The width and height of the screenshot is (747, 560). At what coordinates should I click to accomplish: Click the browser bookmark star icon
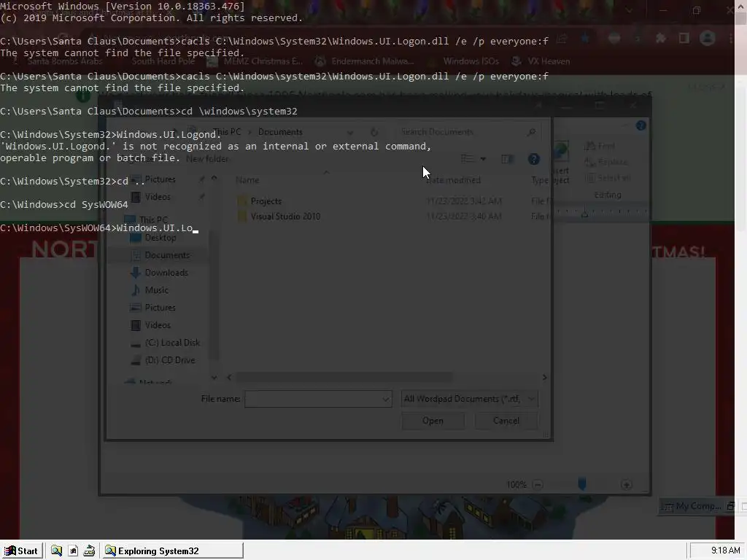coord(585,38)
